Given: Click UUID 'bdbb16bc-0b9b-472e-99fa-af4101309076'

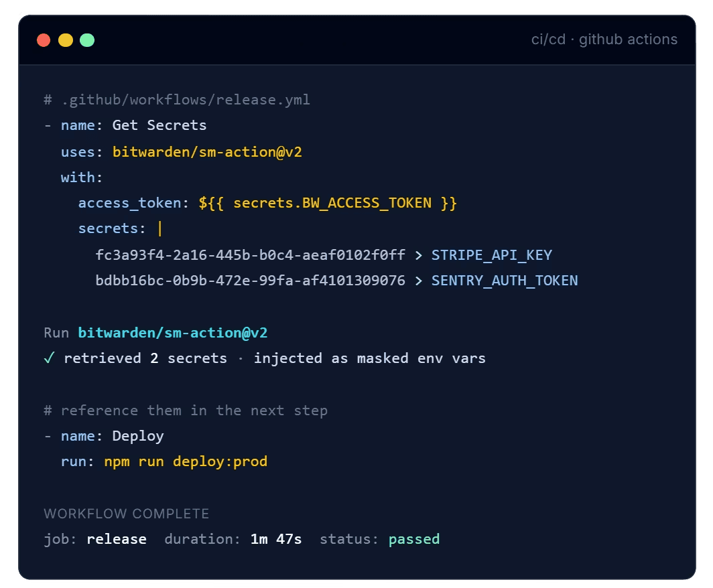Looking at the screenshot, I should click(250, 281).
